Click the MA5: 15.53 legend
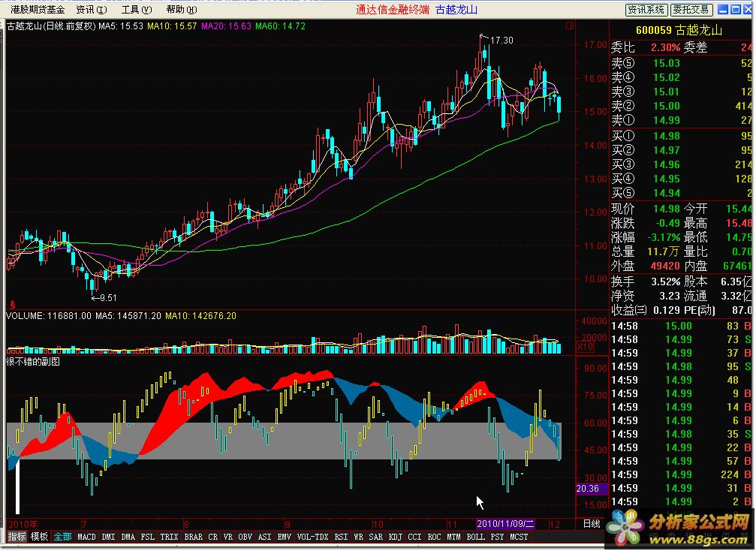Viewport: 756px width, 551px height. pyautogui.click(x=121, y=26)
